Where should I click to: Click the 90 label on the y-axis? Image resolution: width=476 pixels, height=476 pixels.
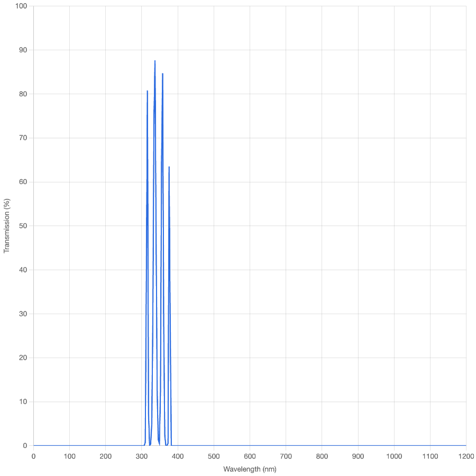click(x=22, y=50)
